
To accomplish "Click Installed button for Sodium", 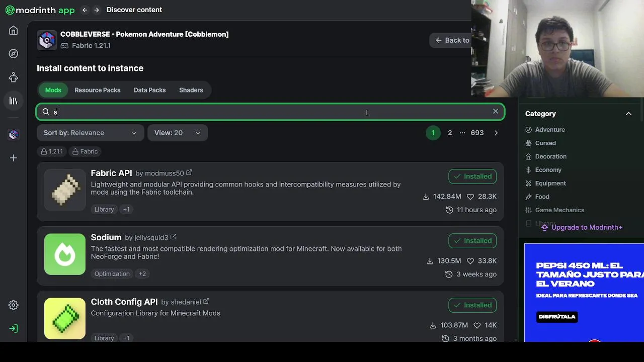I will 472,241.
